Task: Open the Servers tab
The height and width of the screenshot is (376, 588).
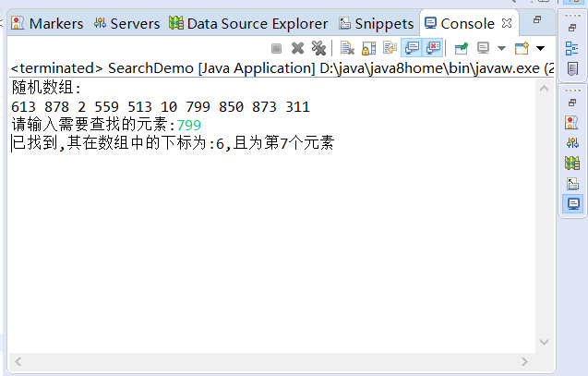Action: 126,24
